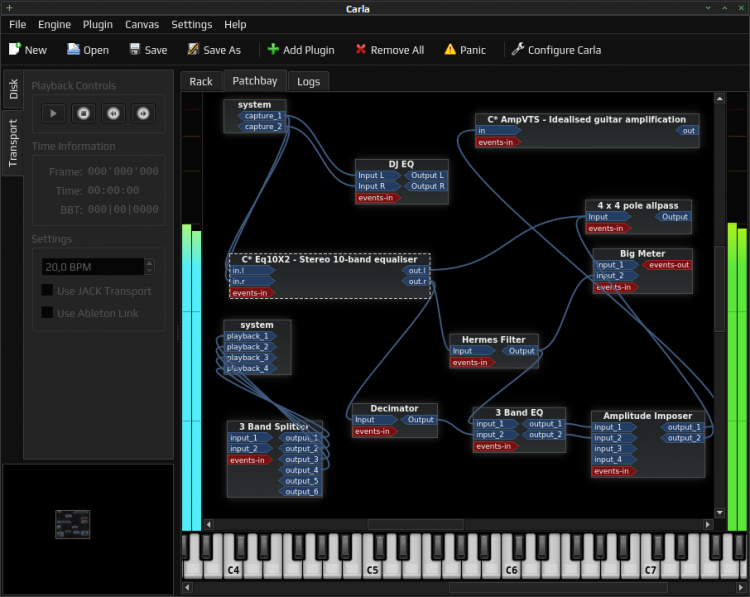Viewport: 750px width, 597px height.
Task: Click the green plus Add Plugin icon
Action: (x=273, y=49)
